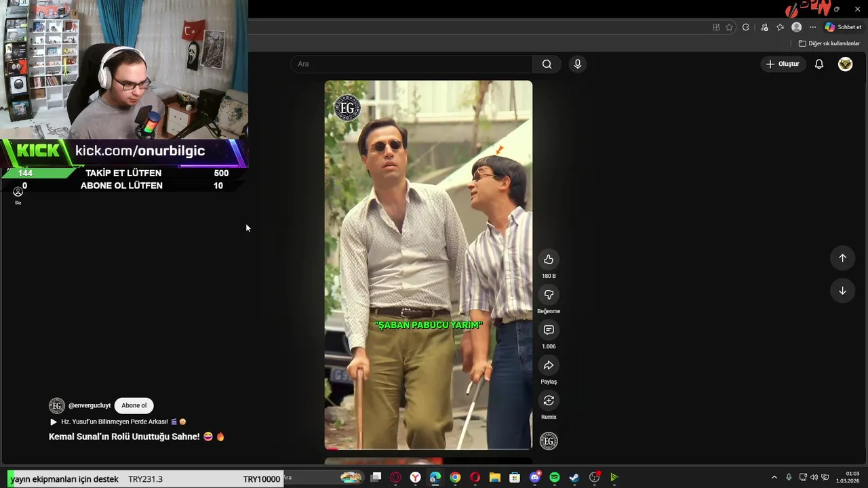
Task: Open Spotify from the taskbar
Action: pos(555,477)
